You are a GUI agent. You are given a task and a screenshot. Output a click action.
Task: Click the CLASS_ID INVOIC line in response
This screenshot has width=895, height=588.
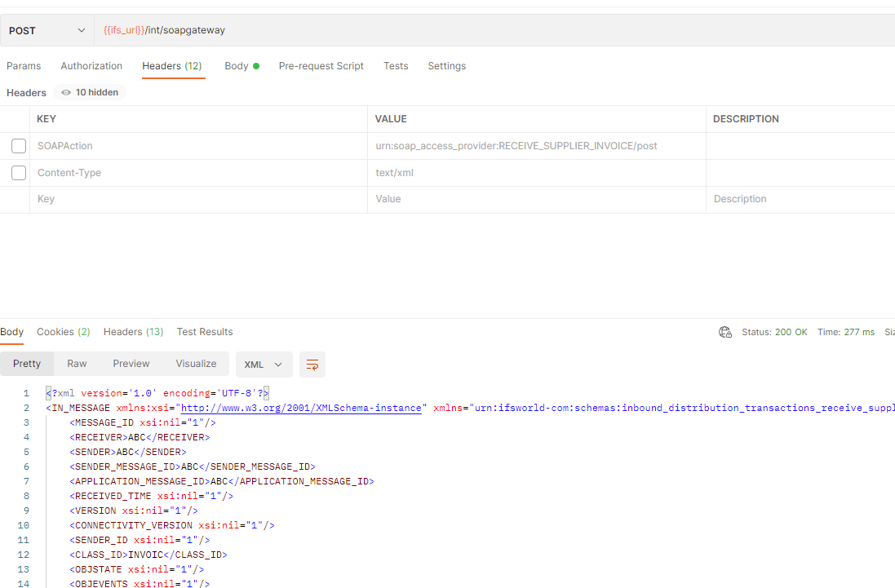(148, 555)
